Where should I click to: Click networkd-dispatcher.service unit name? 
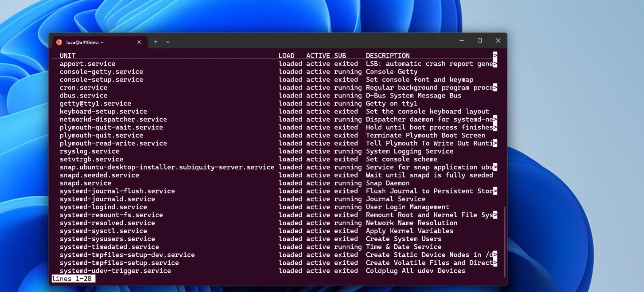point(113,119)
